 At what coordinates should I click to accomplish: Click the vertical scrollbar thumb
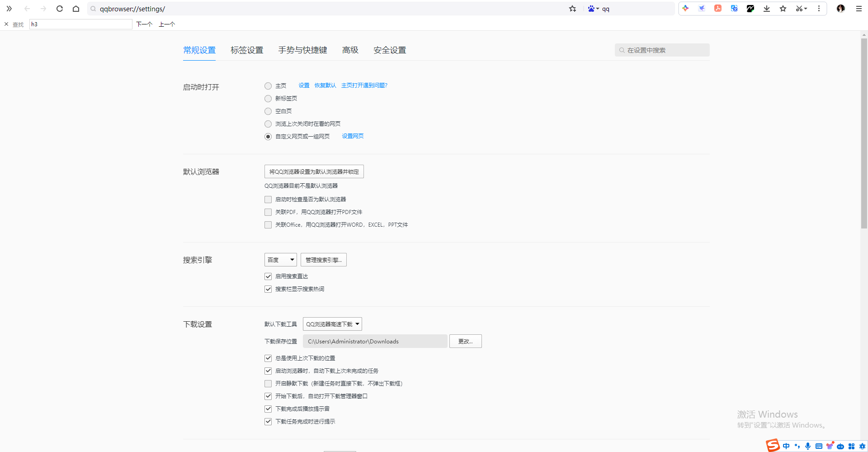pos(864,133)
